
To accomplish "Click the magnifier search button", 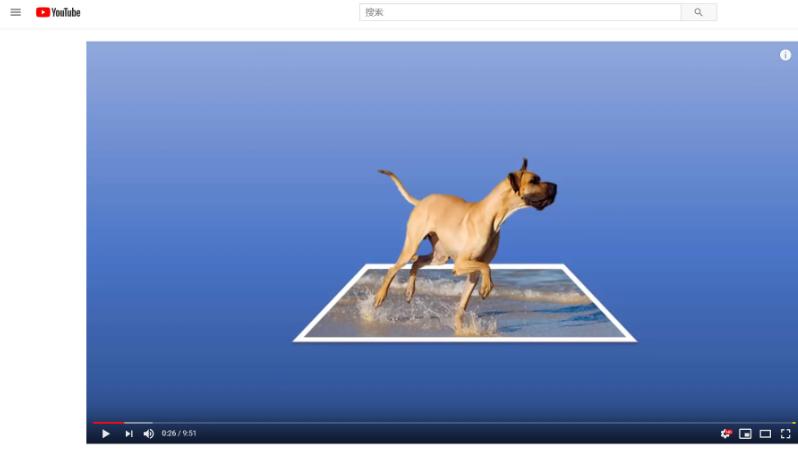I will click(698, 12).
